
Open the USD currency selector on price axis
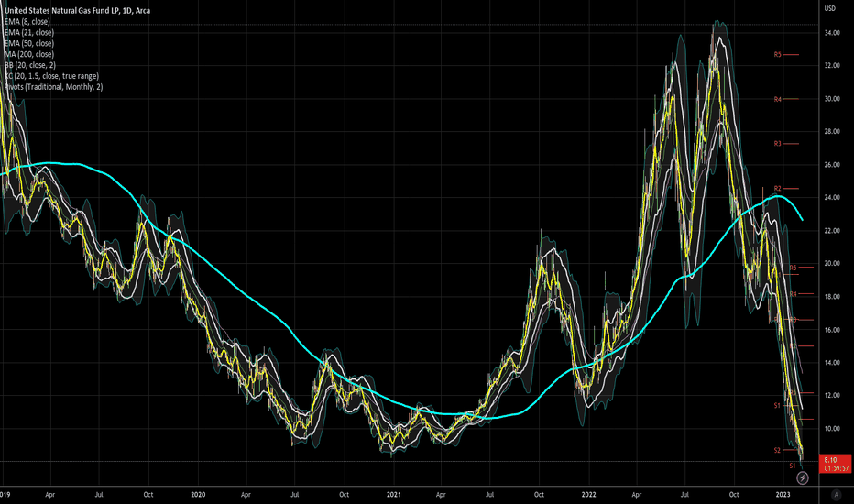tap(829, 8)
